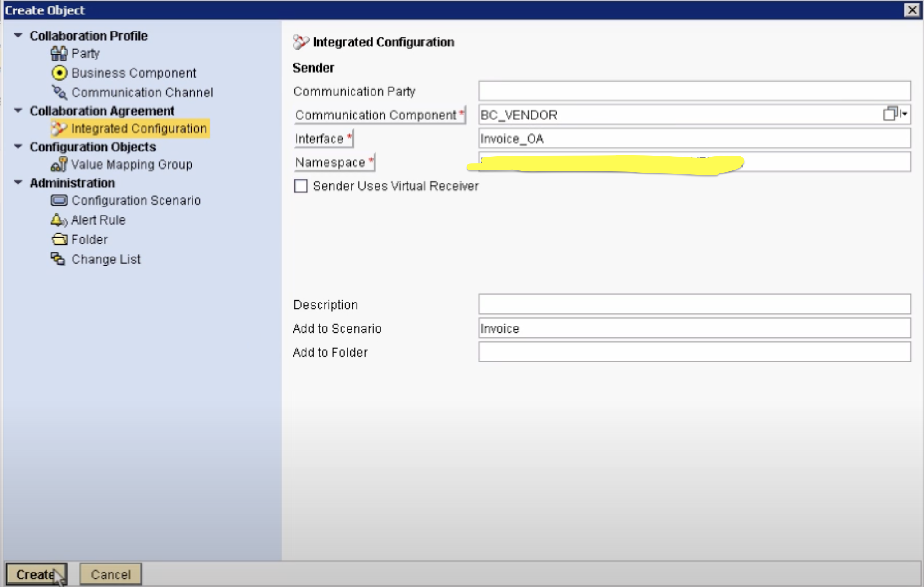Select the Business Component icon
Screen dimensions: 924x587
click(59, 73)
